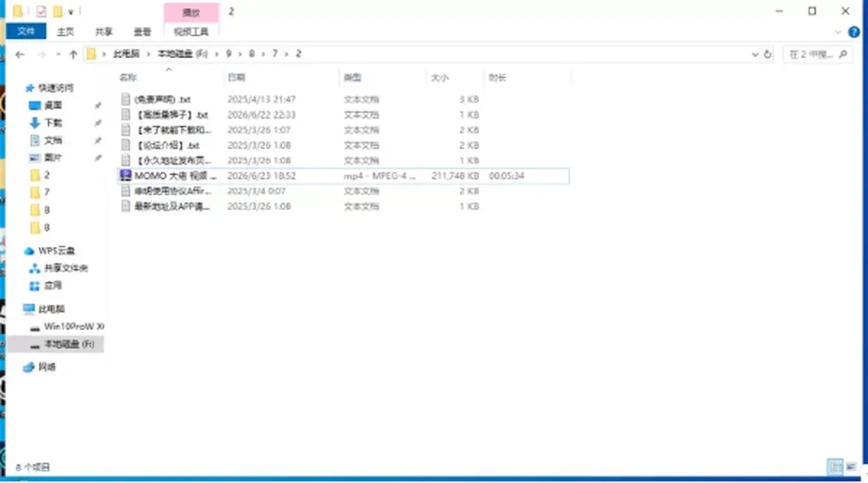
Task: Sort by the 时长 column header
Action: [527, 78]
